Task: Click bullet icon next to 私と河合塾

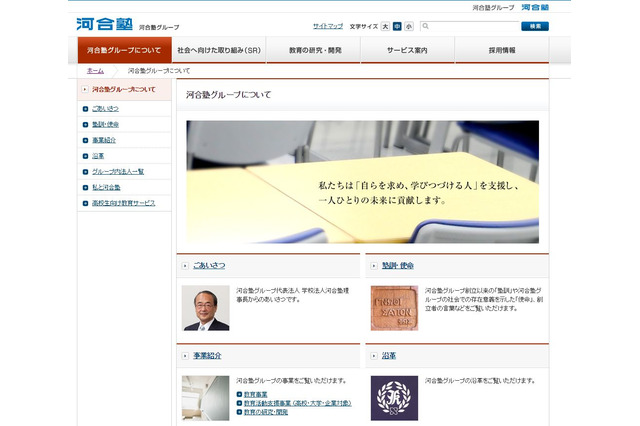Action: point(85,188)
